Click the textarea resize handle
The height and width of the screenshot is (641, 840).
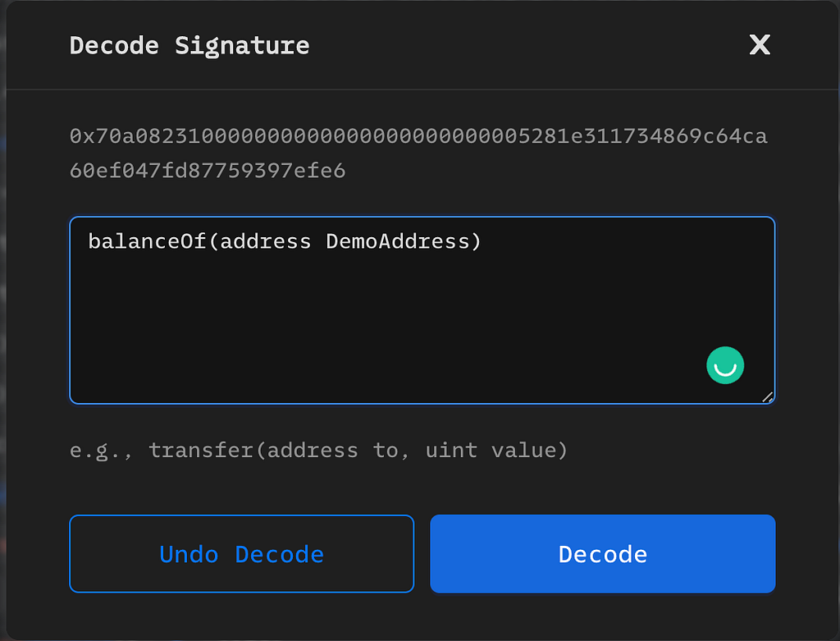click(x=767, y=396)
